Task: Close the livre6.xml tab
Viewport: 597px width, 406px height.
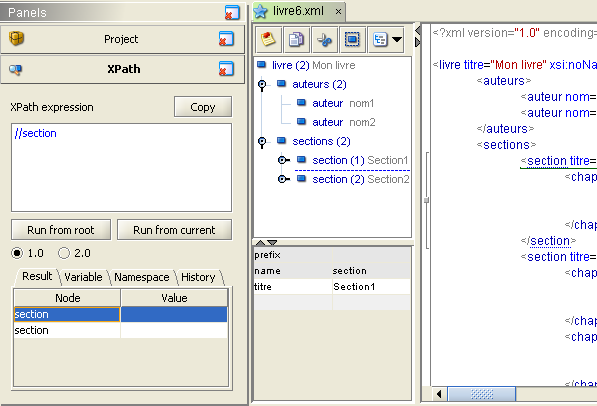Action: tap(338, 12)
